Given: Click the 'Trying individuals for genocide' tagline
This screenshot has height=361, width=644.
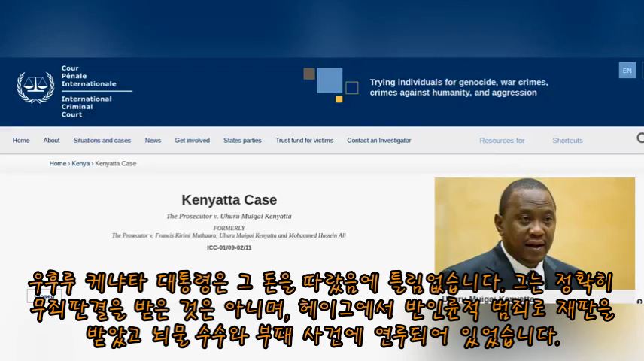Looking at the screenshot, I should tap(459, 87).
